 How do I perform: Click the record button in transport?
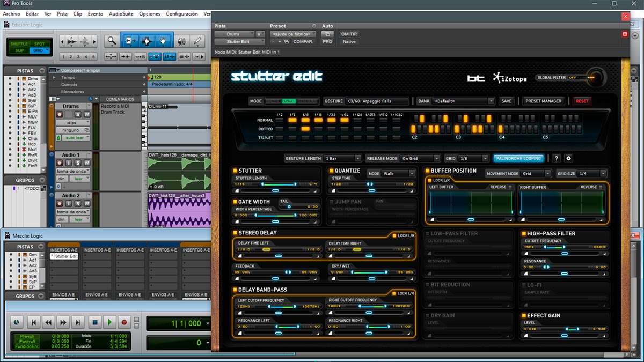coord(125,322)
